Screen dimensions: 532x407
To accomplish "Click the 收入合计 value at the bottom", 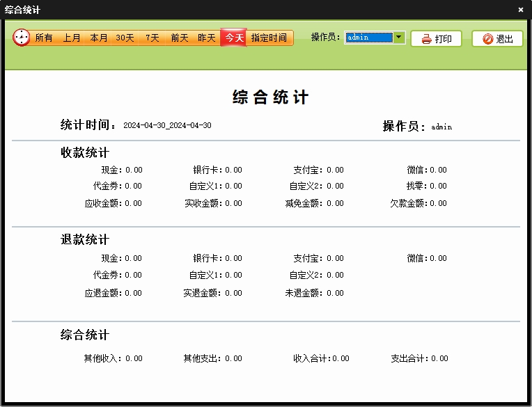I will [x=341, y=359].
